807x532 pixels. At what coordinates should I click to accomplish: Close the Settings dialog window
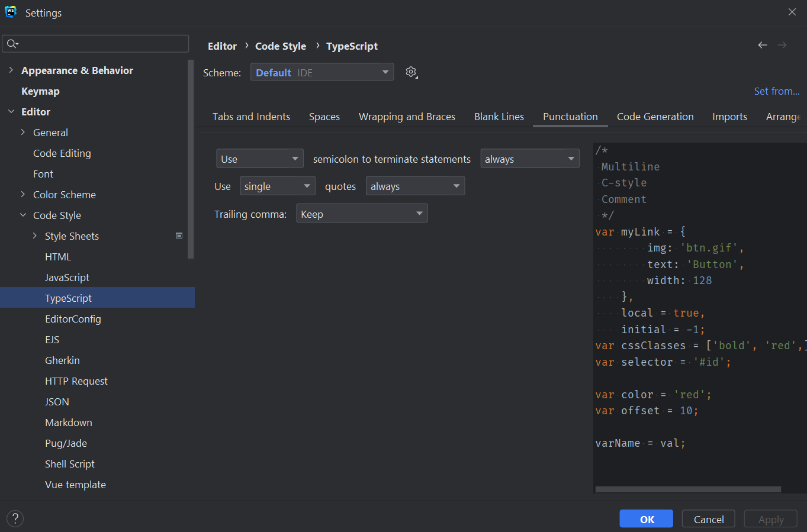tap(792, 12)
